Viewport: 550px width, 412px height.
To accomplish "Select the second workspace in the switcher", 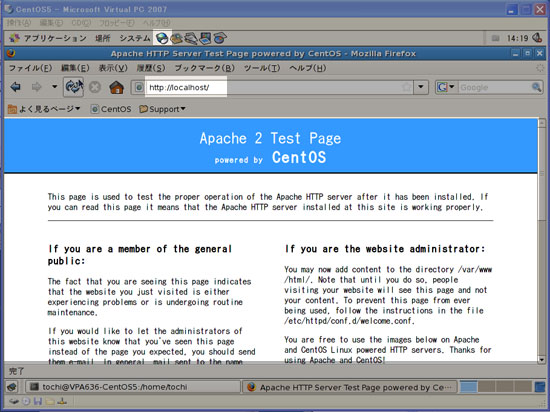I will point(487,387).
